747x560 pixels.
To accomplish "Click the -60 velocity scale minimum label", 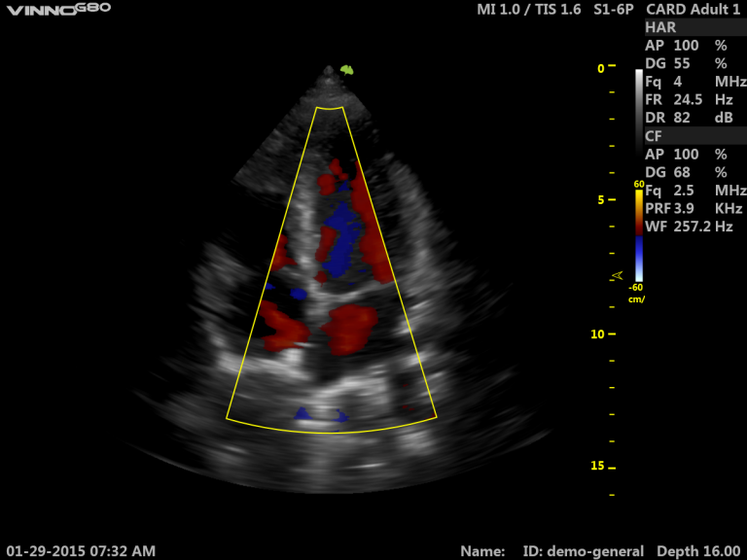I will pyautogui.click(x=635, y=287).
